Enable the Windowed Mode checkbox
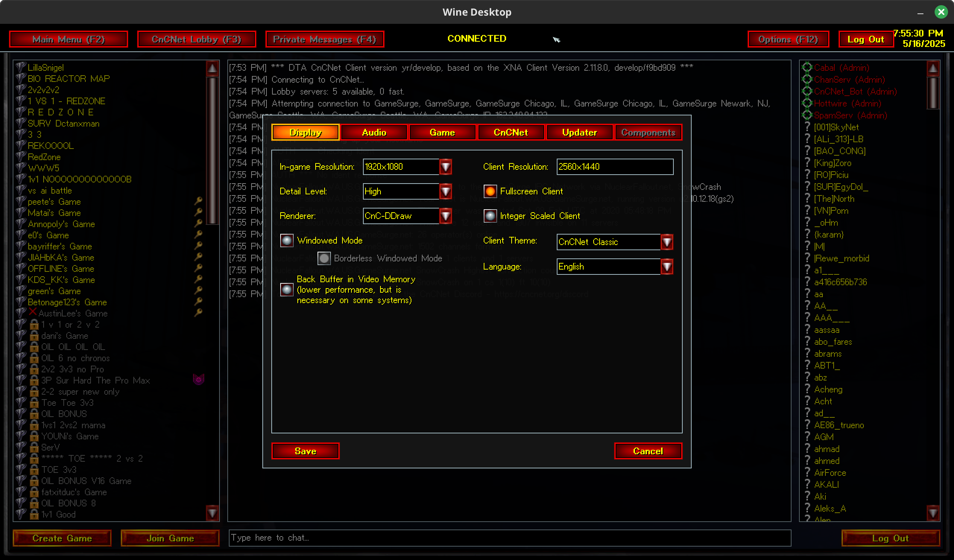Screen dimensions: 954x560 tap(287, 240)
